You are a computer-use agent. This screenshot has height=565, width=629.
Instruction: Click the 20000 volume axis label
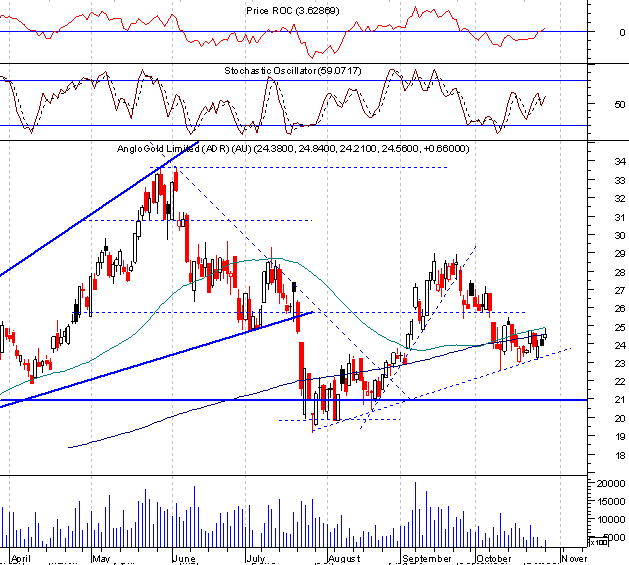611,483
